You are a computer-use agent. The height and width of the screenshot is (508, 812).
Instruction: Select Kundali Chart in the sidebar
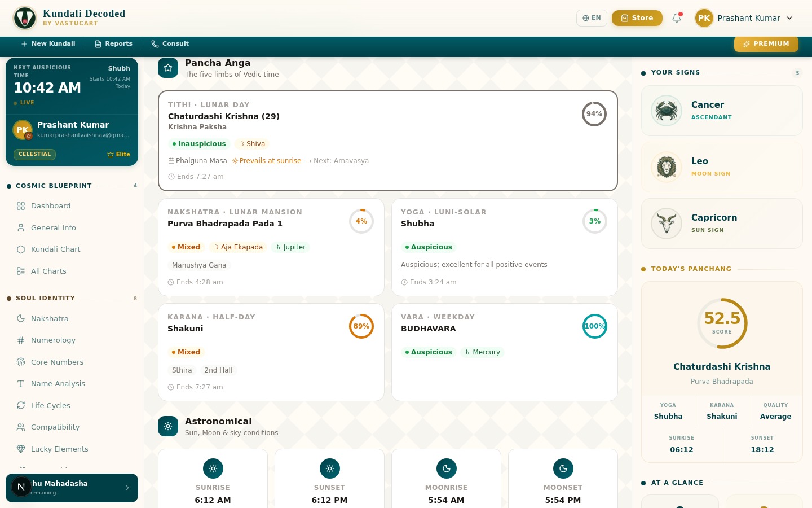(x=55, y=249)
